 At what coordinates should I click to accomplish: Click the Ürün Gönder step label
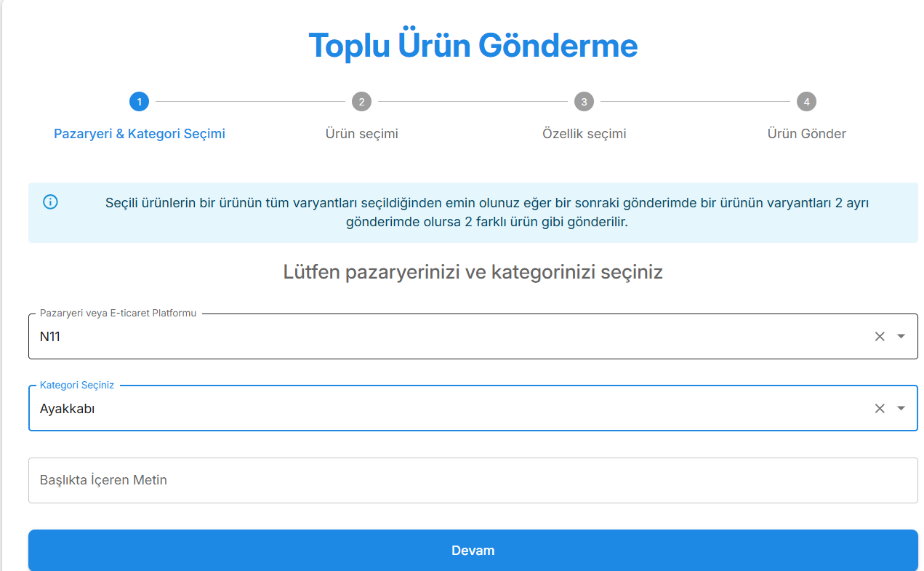pos(806,133)
